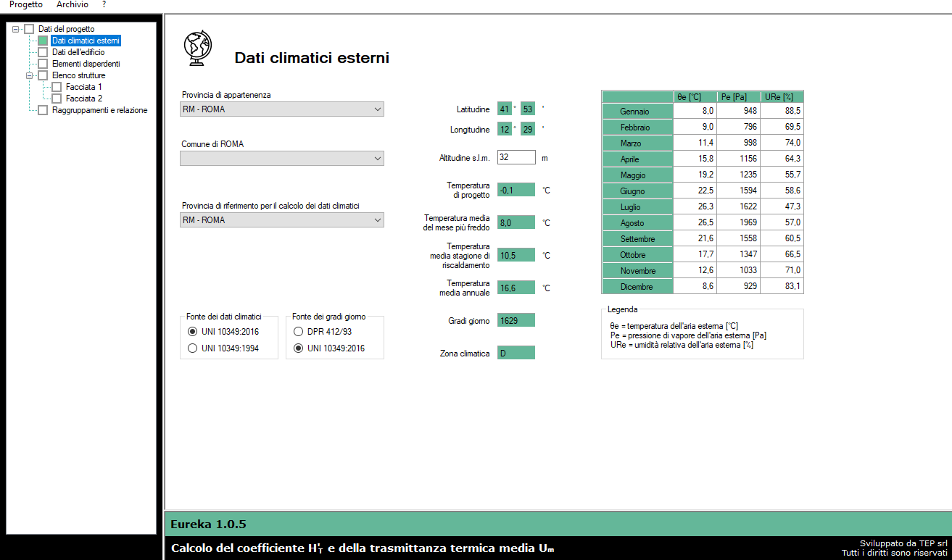Click the box icon next to Dati dell'edificio
Viewport: 952px width, 560px height.
[x=43, y=52]
